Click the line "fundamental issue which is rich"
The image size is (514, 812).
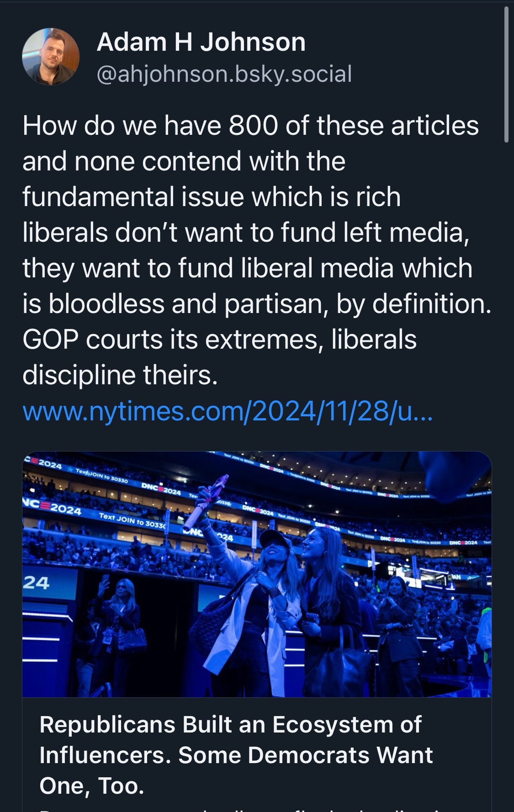tap(212, 196)
